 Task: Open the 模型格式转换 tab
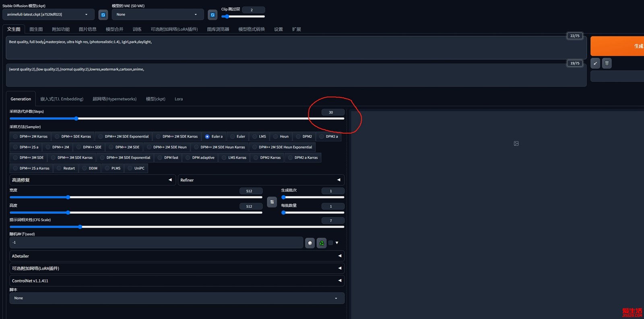pyautogui.click(x=252, y=29)
